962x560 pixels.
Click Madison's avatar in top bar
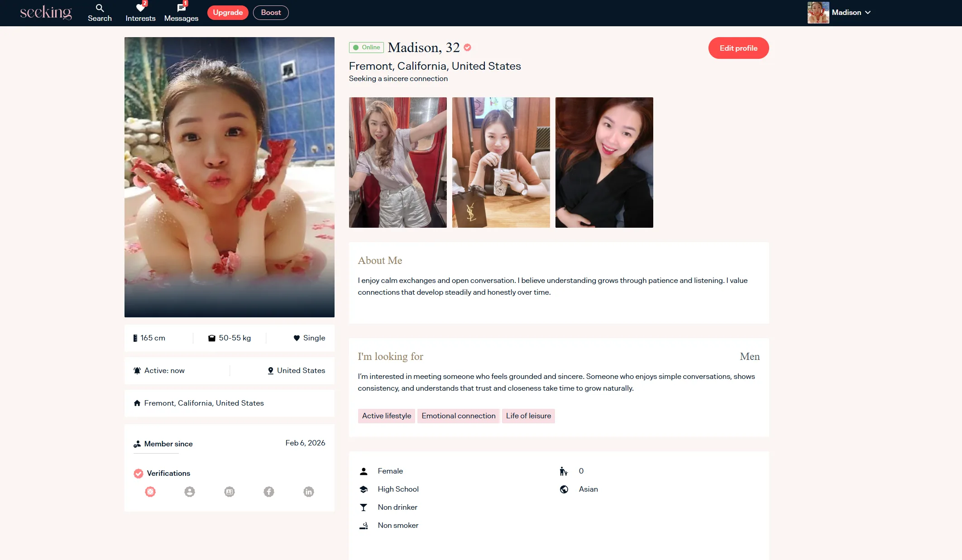click(818, 13)
